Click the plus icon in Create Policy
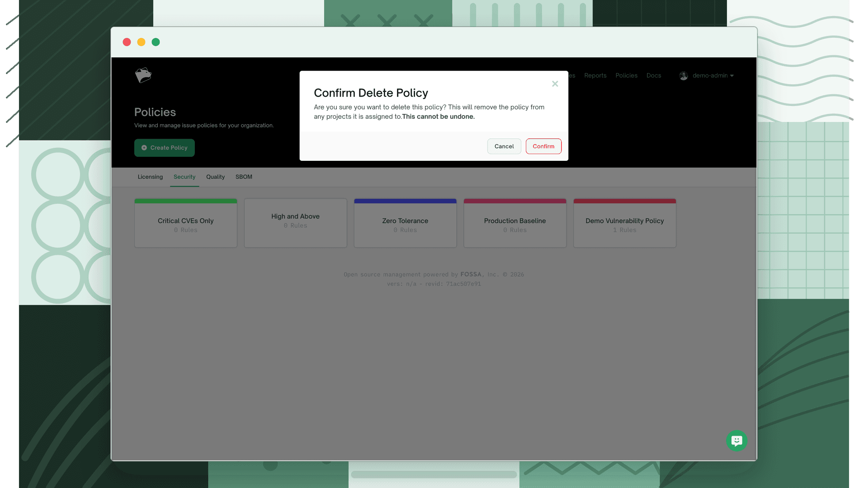The height and width of the screenshot is (488, 868). [x=144, y=148]
